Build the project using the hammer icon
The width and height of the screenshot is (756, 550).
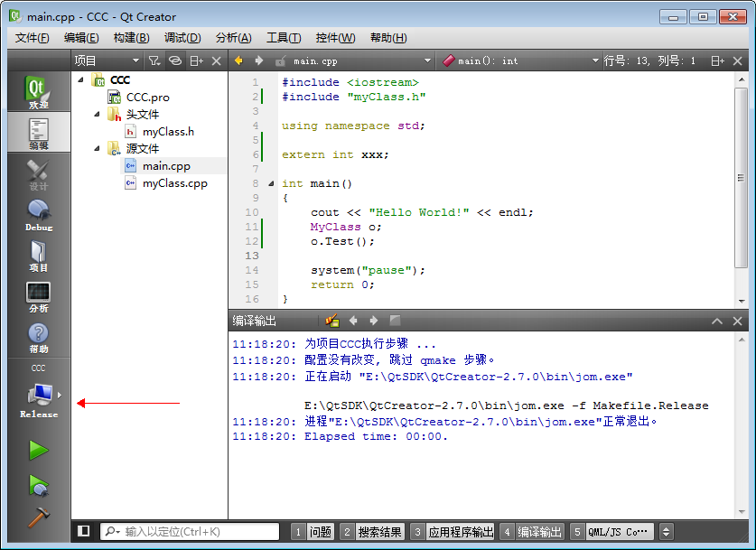pyautogui.click(x=38, y=517)
